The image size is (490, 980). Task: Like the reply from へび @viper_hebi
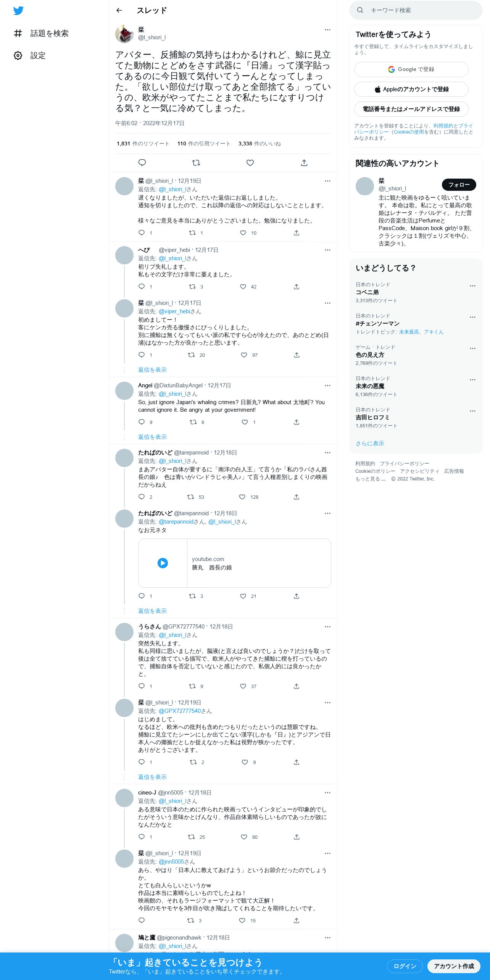pos(243,287)
